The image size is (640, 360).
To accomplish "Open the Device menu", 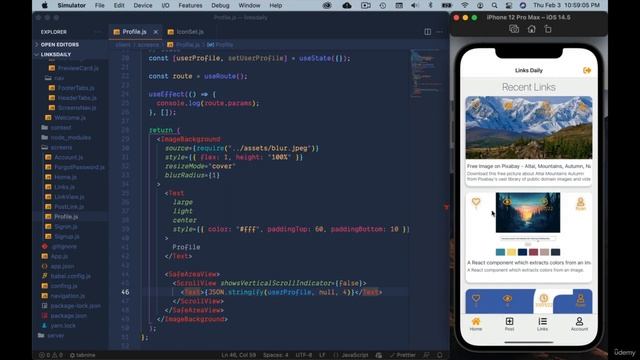I will point(143,5).
